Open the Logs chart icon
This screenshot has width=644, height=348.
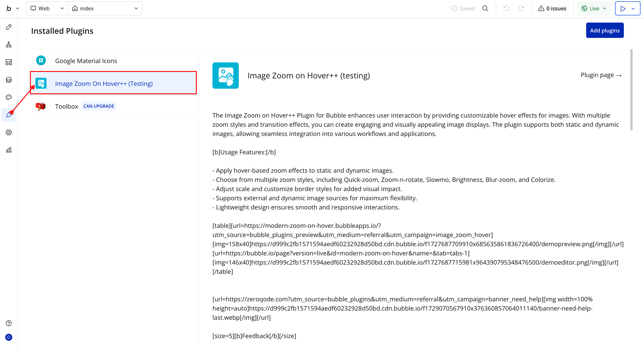click(x=9, y=150)
